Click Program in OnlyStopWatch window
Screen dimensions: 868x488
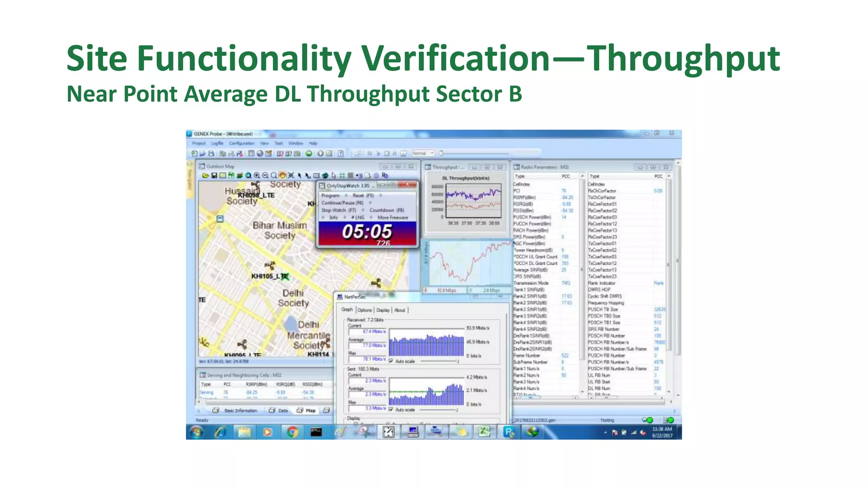pyautogui.click(x=330, y=196)
